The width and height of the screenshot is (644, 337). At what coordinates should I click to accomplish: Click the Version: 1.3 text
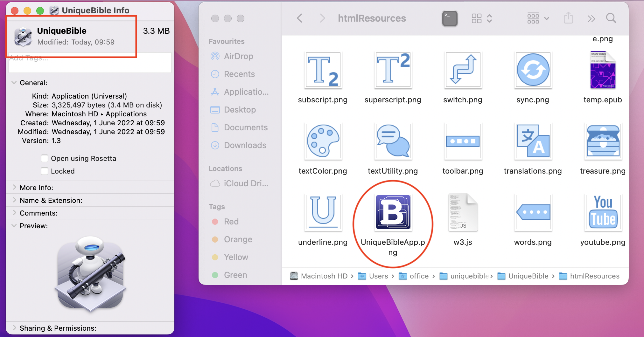41,141
